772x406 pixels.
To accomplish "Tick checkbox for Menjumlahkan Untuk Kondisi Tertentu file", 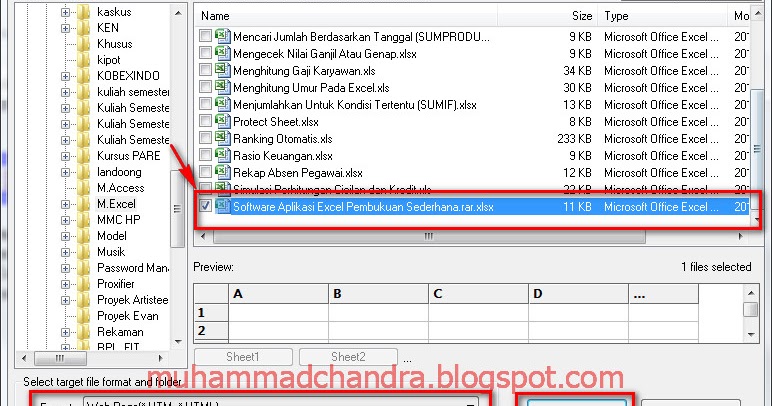I will coord(205,104).
